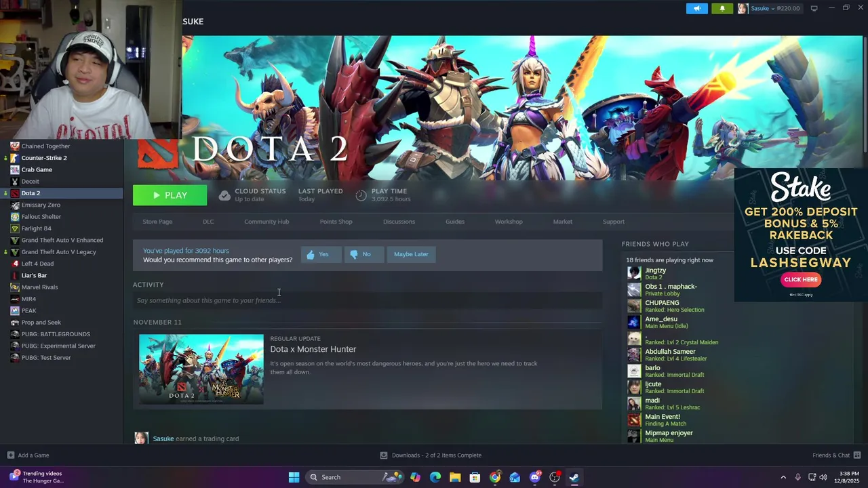Click the Emissary Zero game icon
868x488 pixels.
[x=15, y=205]
